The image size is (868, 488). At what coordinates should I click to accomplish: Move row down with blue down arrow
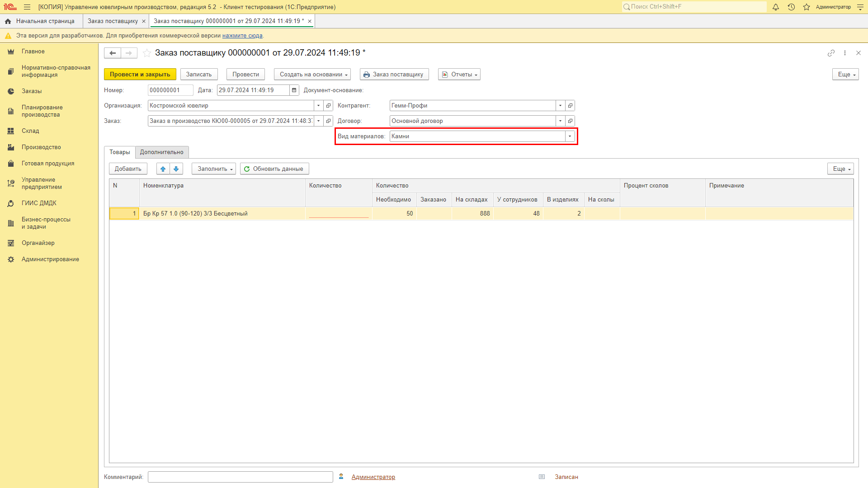pyautogui.click(x=176, y=169)
